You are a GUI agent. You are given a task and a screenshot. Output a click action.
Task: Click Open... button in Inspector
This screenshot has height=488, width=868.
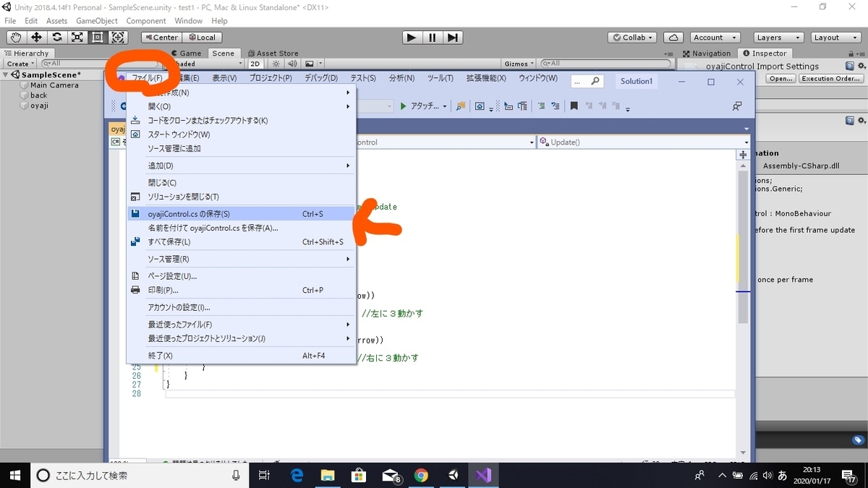(x=780, y=78)
